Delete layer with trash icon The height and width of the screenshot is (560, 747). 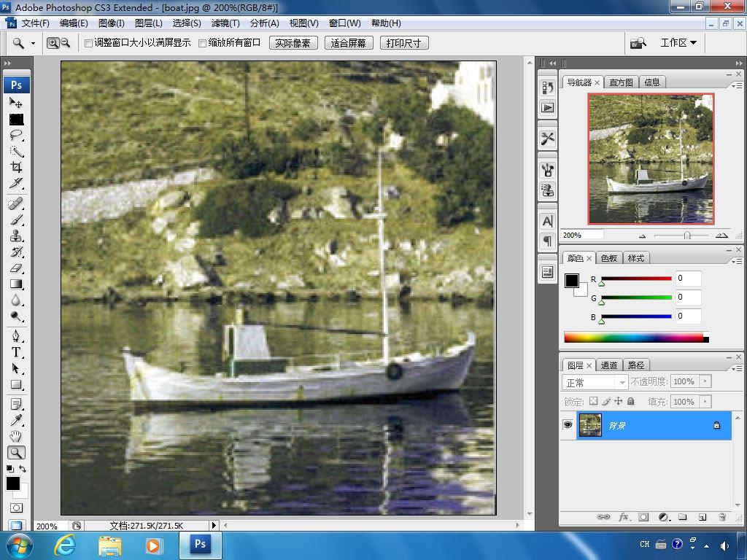click(x=722, y=517)
